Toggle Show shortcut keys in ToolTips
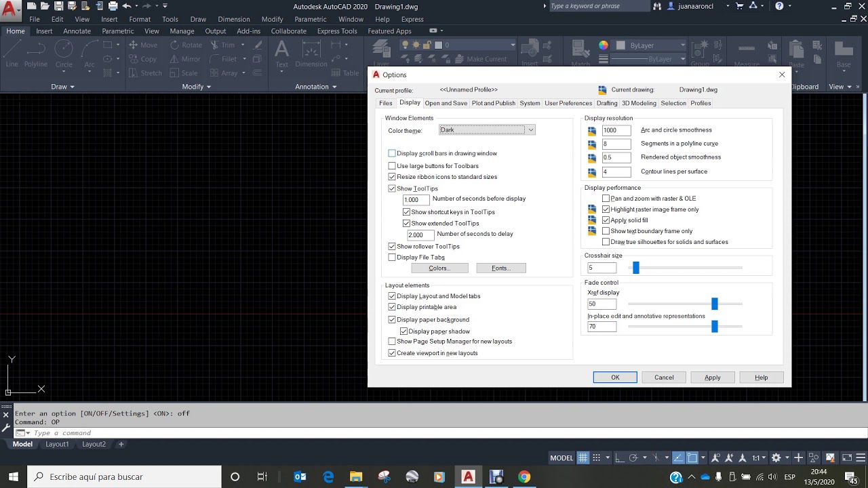868x488 pixels. (x=406, y=212)
